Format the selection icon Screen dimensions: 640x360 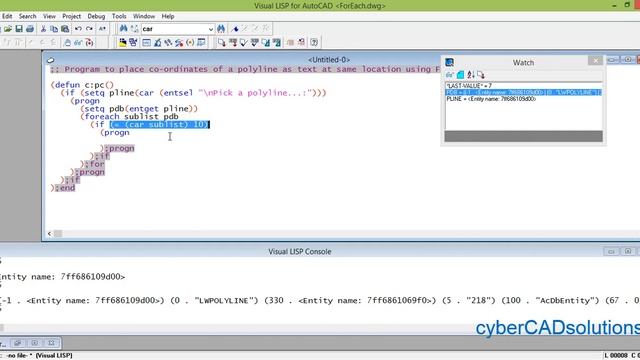[x=277, y=42]
